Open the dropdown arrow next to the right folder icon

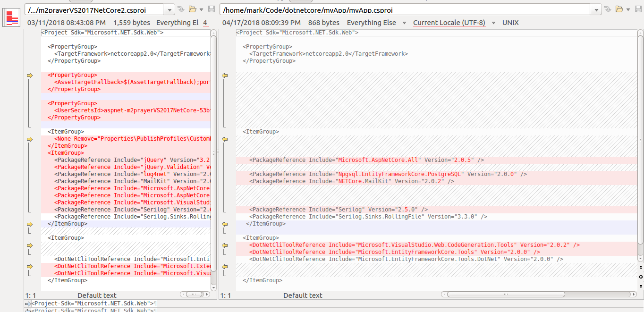coord(628,9)
